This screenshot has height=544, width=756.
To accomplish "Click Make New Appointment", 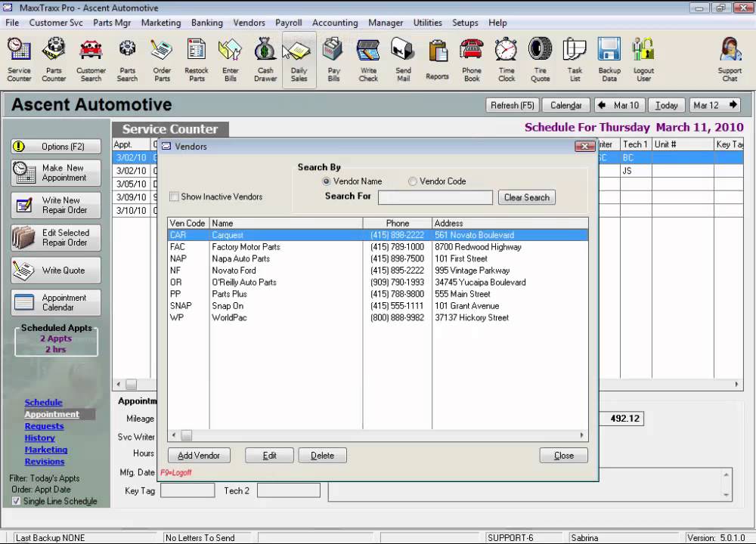I will click(56, 173).
